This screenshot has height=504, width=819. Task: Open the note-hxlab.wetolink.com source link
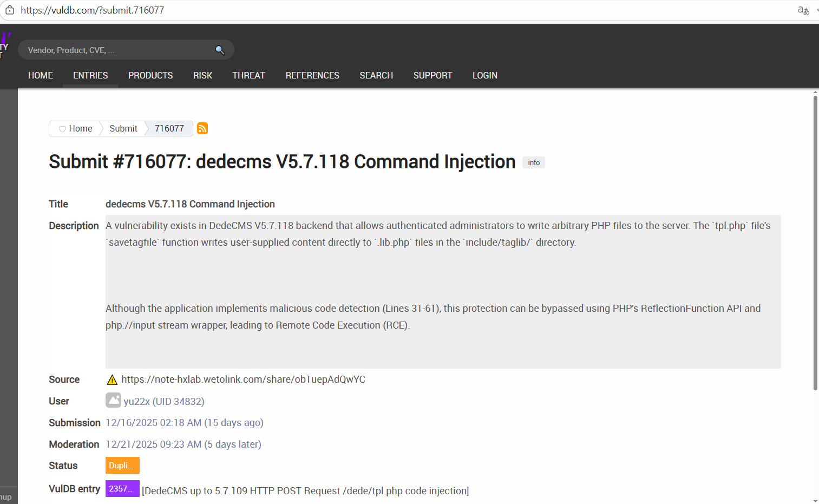click(x=243, y=379)
